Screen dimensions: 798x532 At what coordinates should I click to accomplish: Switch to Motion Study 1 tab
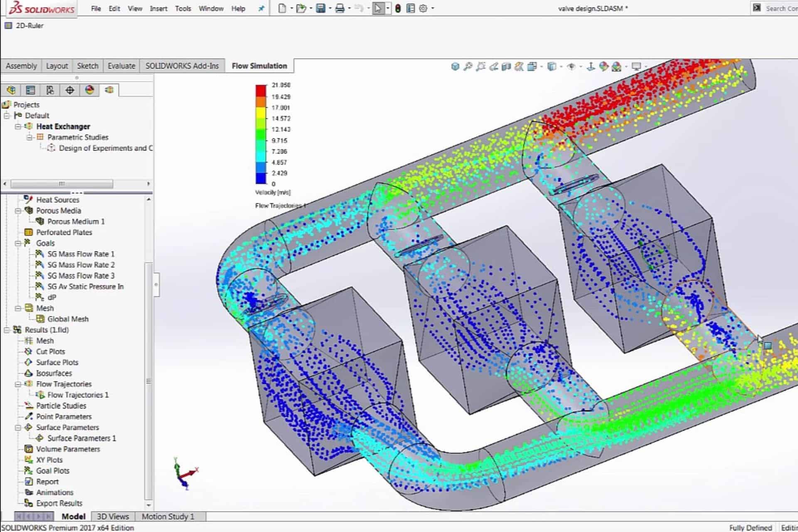167,517
